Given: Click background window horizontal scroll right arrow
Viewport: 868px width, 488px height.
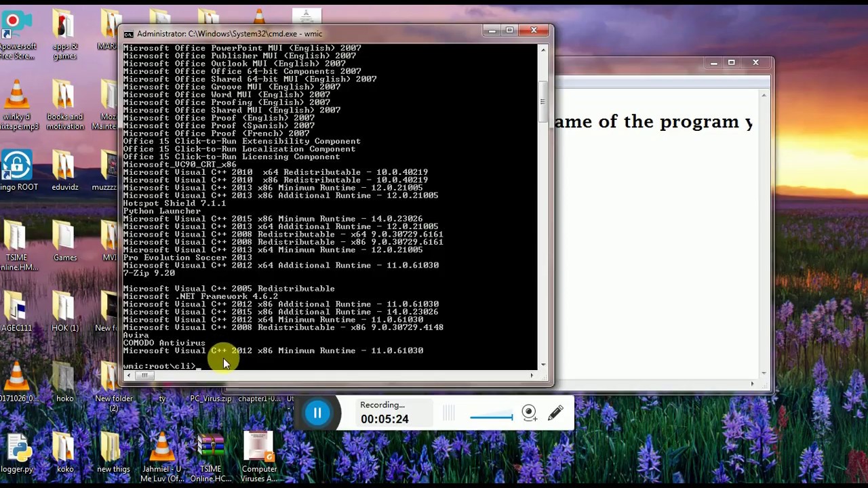Looking at the screenshot, I should [x=753, y=384].
